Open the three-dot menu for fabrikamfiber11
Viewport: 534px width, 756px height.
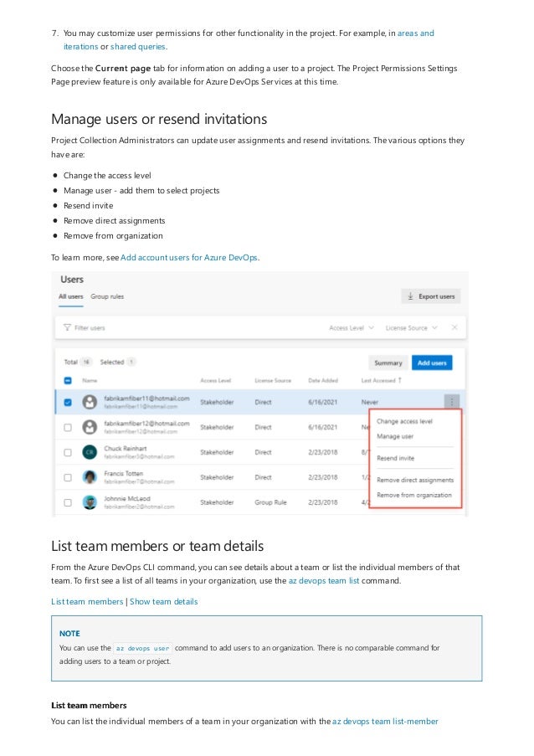[452, 401]
